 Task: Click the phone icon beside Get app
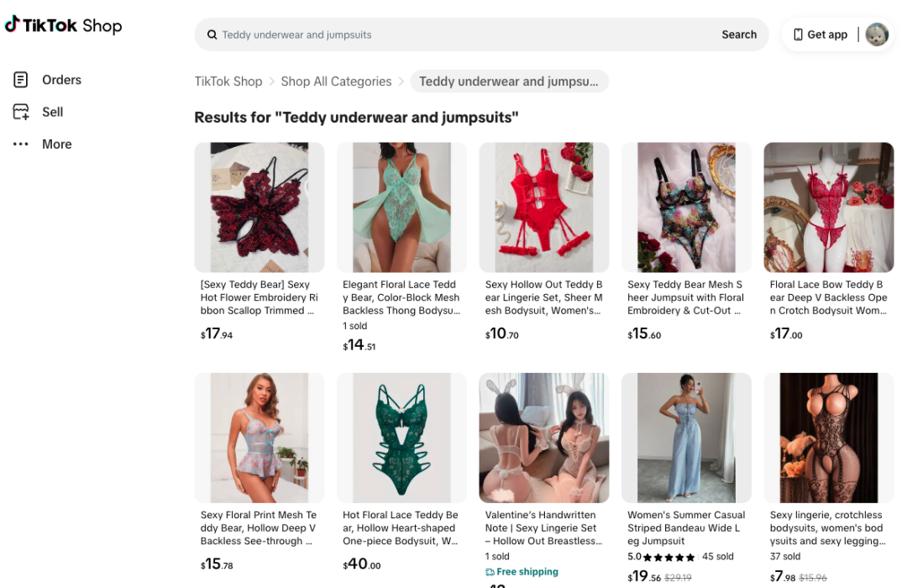coord(798,34)
